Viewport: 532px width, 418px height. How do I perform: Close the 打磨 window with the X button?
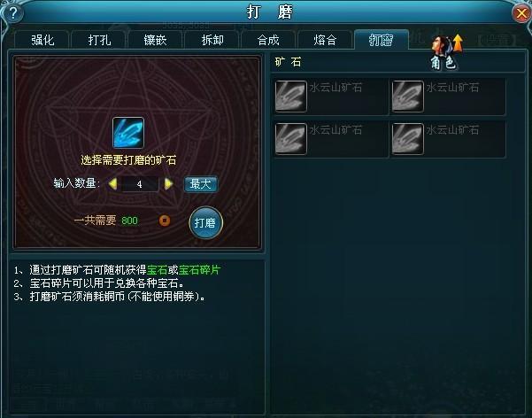520,13
